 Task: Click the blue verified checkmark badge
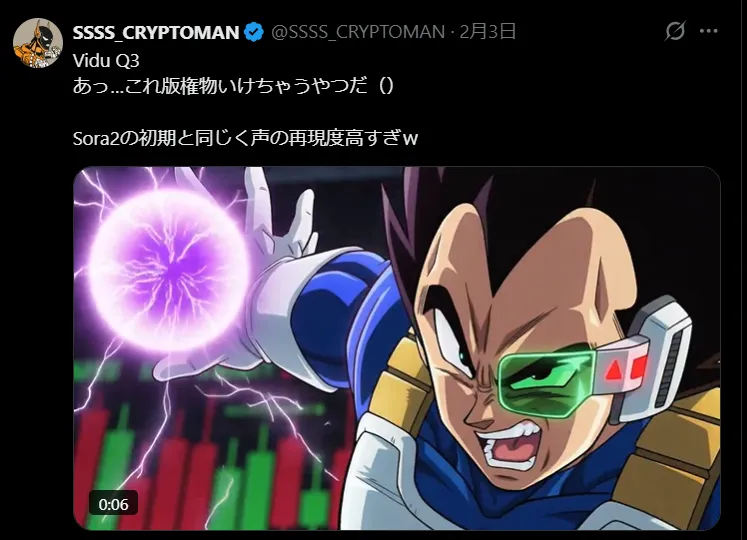pos(253,32)
